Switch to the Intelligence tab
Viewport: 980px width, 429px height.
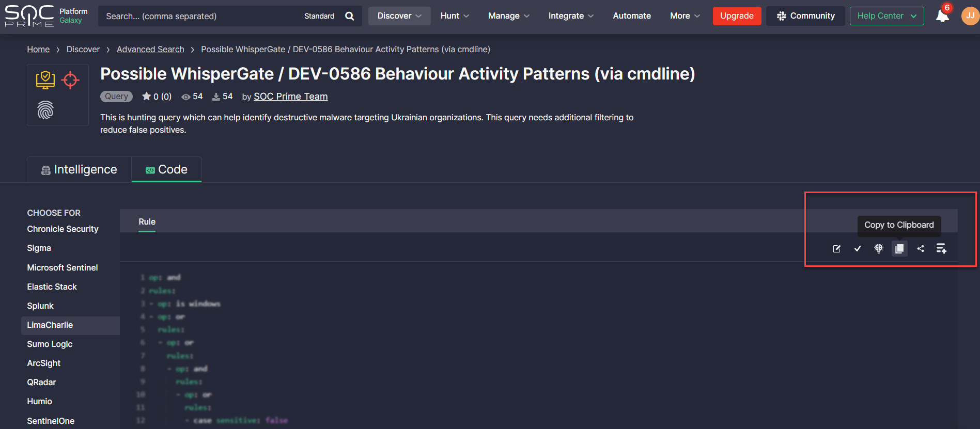tap(80, 170)
